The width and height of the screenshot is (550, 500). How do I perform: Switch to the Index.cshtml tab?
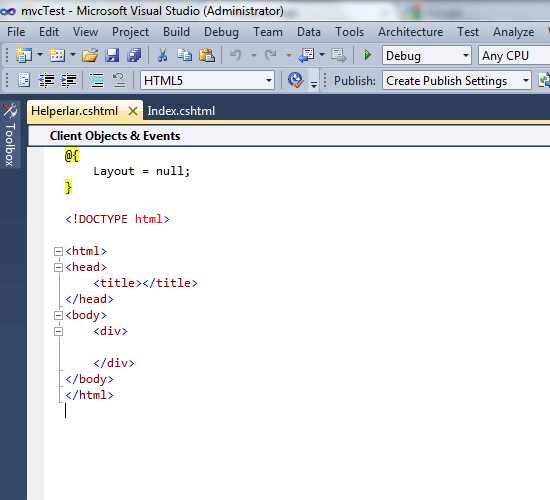(x=181, y=111)
